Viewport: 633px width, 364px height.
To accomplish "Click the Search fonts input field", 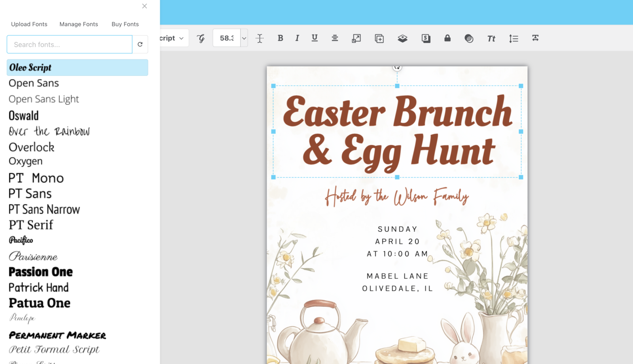I will pos(70,45).
